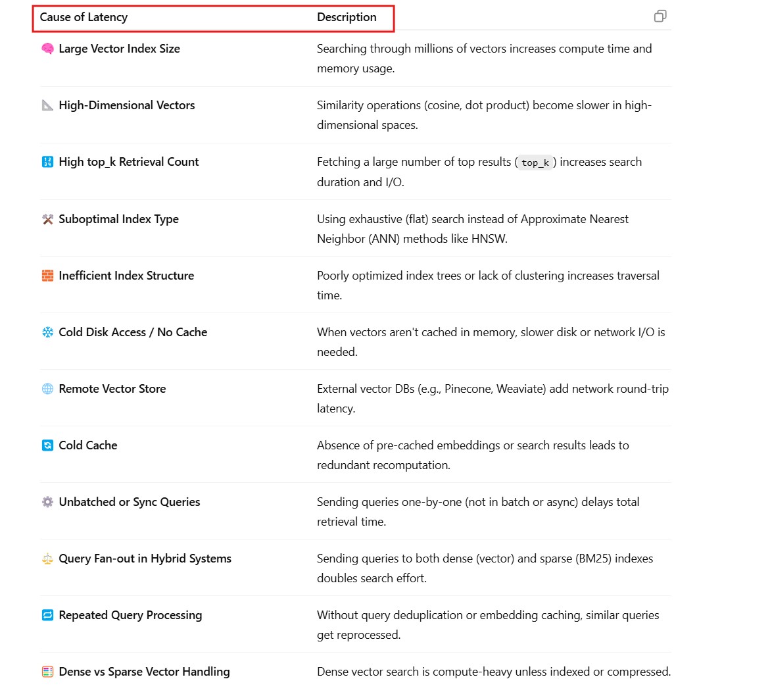This screenshot has width=770, height=700.
Task: Click the gear icon beside Unbatched Queries
Action: (47, 502)
